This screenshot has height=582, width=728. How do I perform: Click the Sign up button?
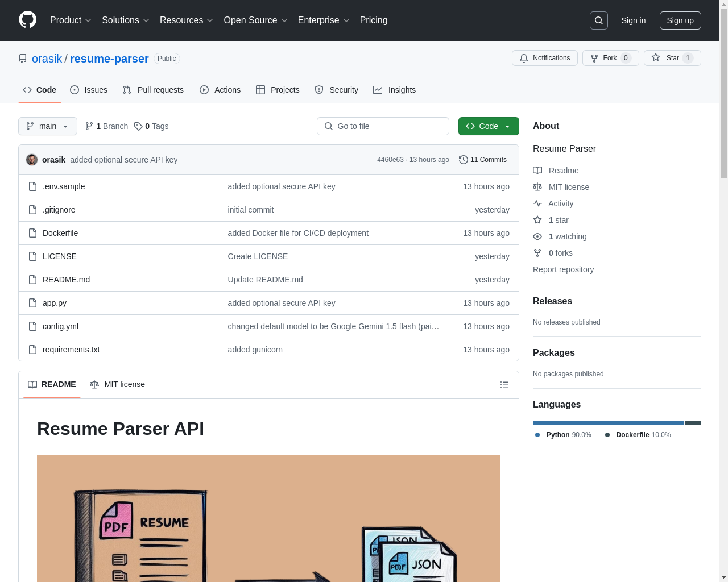pyautogui.click(x=680, y=20)
